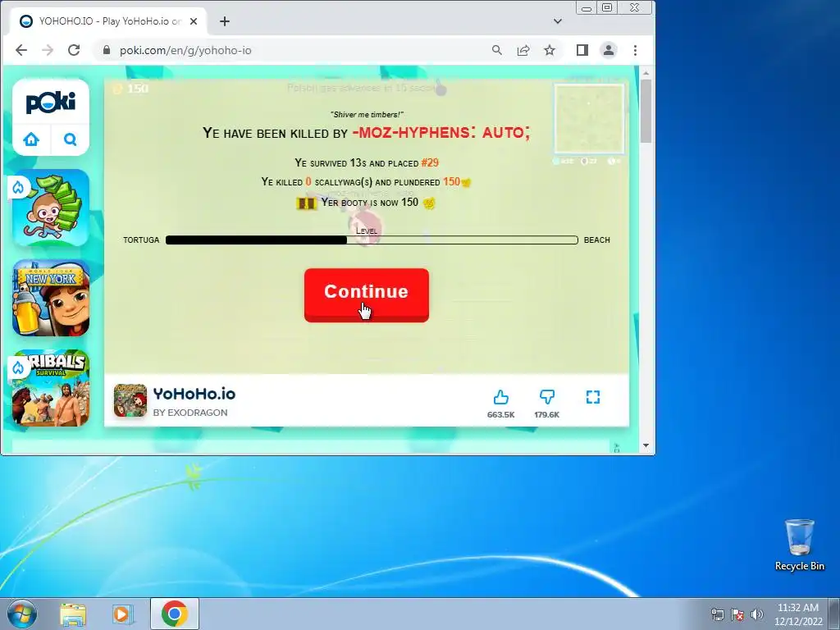
Task: Minimize the Chrome window
Action: click(587, 8)
